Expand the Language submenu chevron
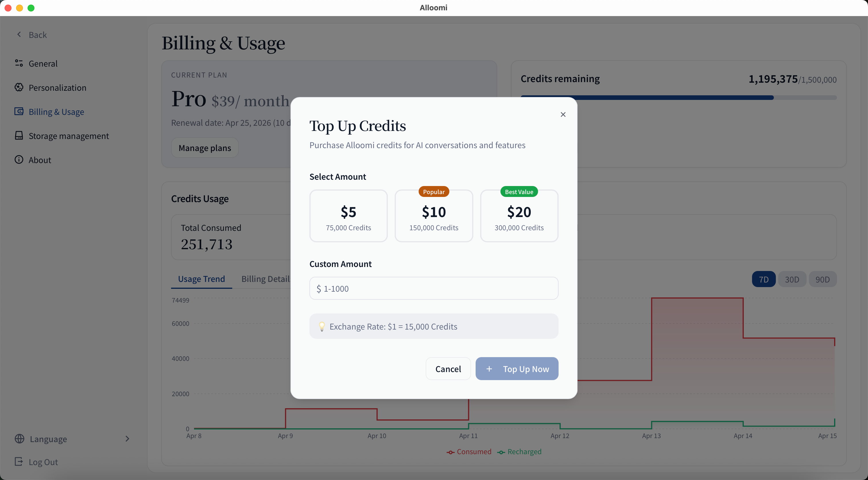The image size is (868, 480). [127, 439]
